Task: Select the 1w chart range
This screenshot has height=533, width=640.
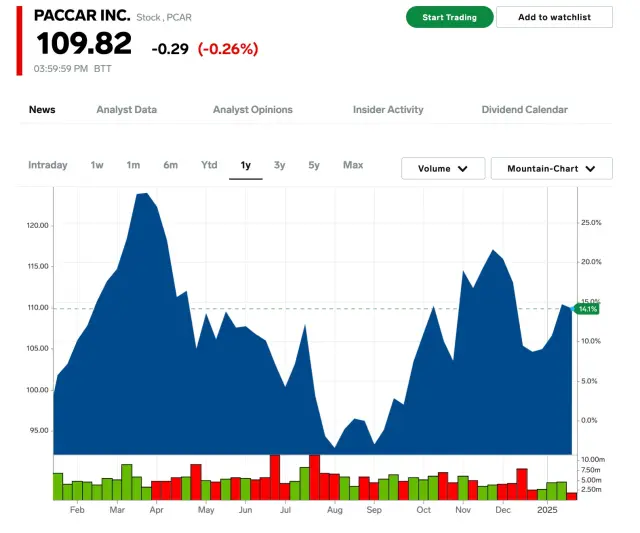Action: click(97, 165)
